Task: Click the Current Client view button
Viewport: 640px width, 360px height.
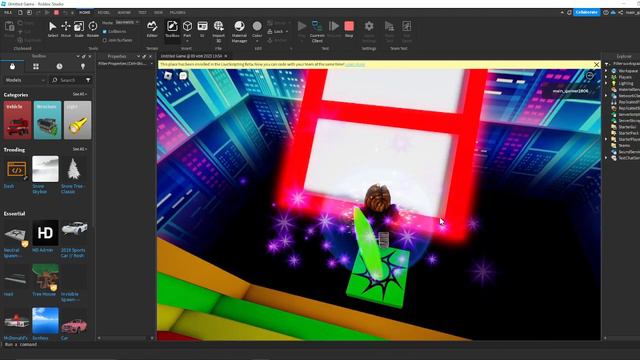Action: click(317, 31)
